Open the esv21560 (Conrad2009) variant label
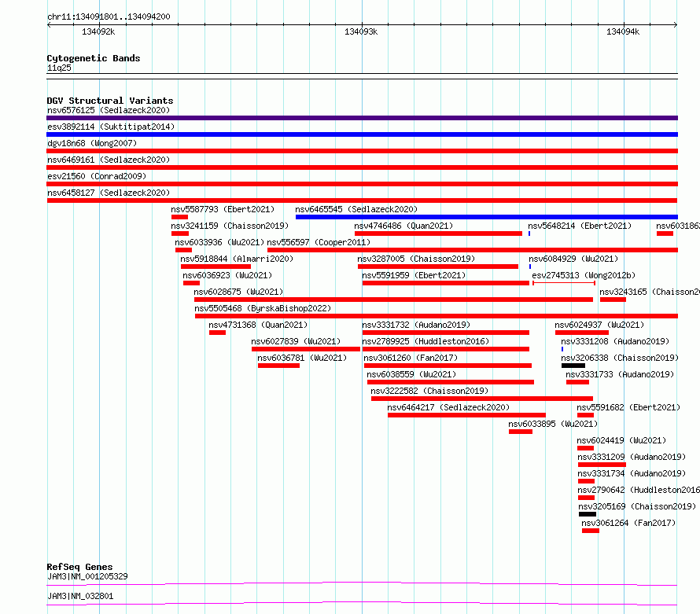The image size is (700, 614). (97, 176)
